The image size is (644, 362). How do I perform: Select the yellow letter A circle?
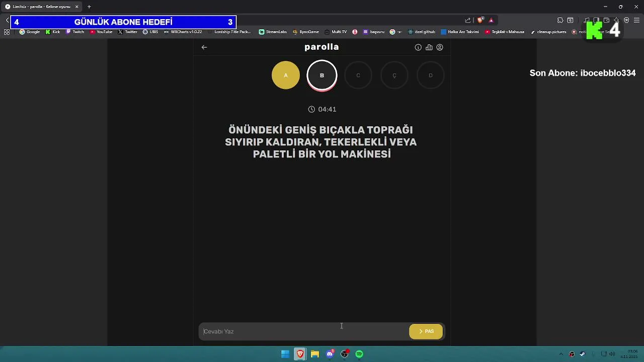(x=286, y=75)
